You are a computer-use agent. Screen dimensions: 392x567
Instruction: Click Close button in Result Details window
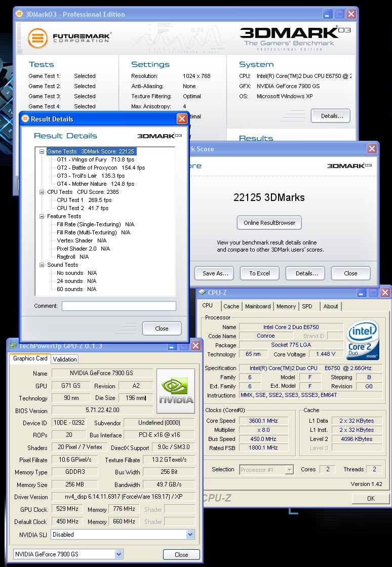pos(162,329)
